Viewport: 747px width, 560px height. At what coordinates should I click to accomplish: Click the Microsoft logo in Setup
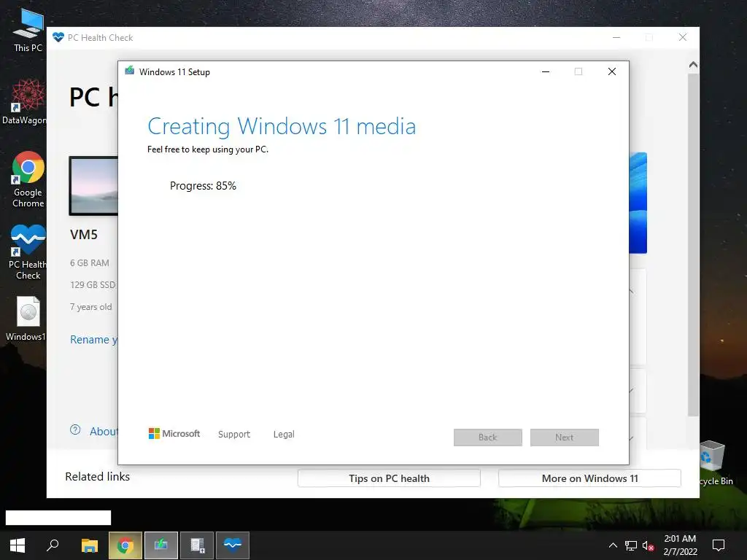pyautogui.click(x=174, y=433)
